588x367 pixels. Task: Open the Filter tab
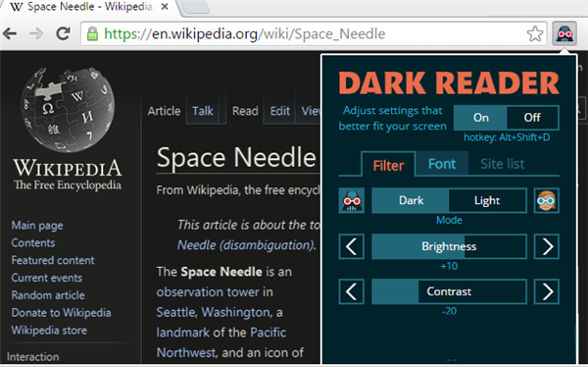(388, 165)
